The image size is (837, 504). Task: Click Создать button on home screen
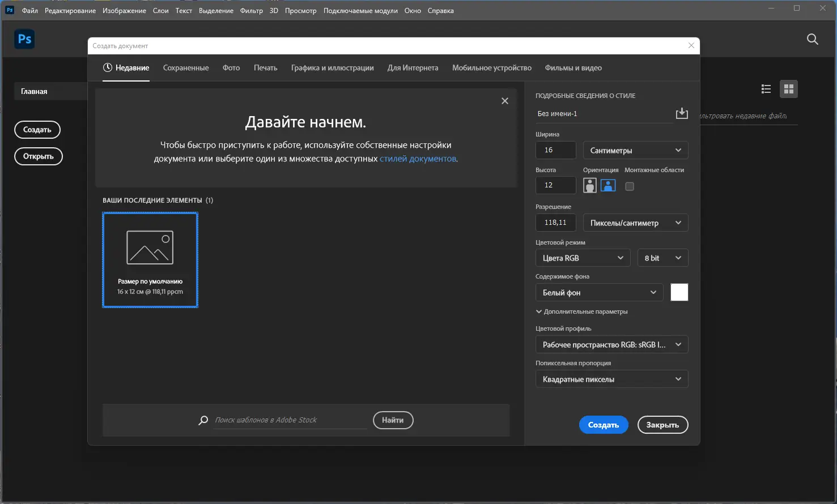tap(37, 130)
